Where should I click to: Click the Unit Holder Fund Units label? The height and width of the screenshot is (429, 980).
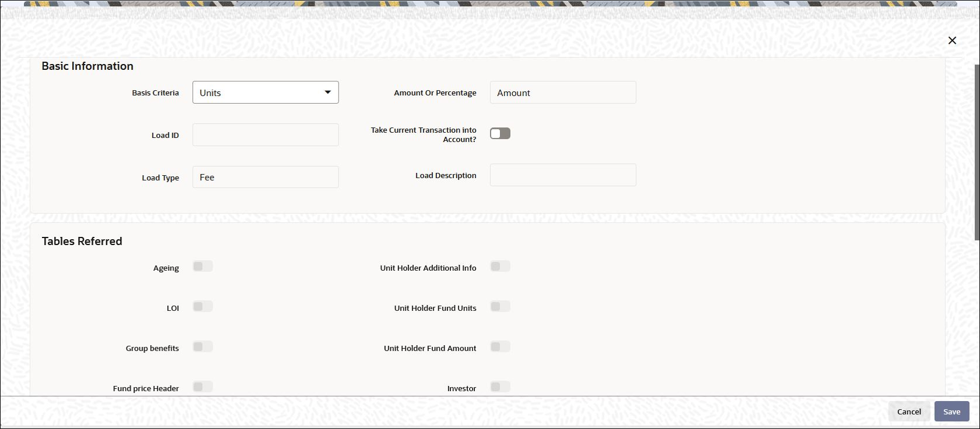point(435,308)
